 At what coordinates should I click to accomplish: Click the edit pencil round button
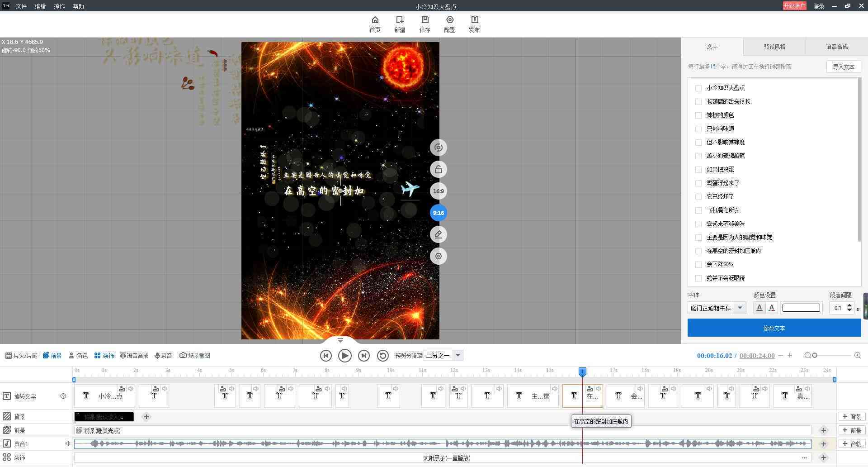pyautogui.click(x=438, y=234)
